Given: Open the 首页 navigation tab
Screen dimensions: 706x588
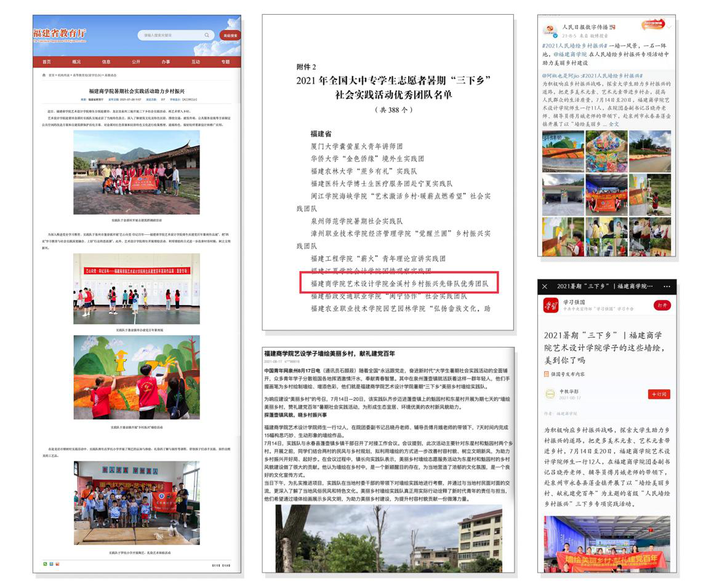Looking at the screenshot, I should (47, 62).
